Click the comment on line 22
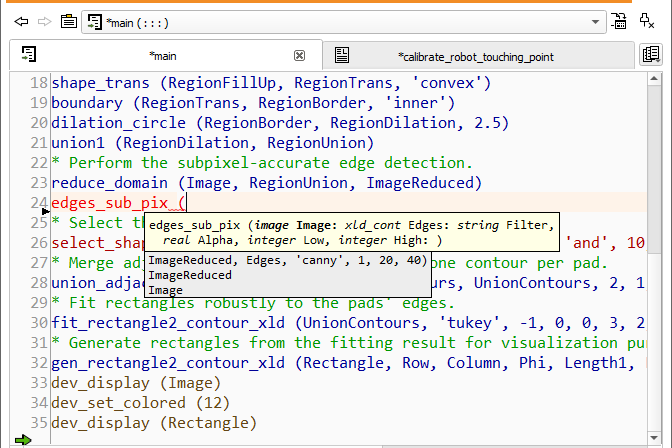672x448 pixels. coord(262,163)
